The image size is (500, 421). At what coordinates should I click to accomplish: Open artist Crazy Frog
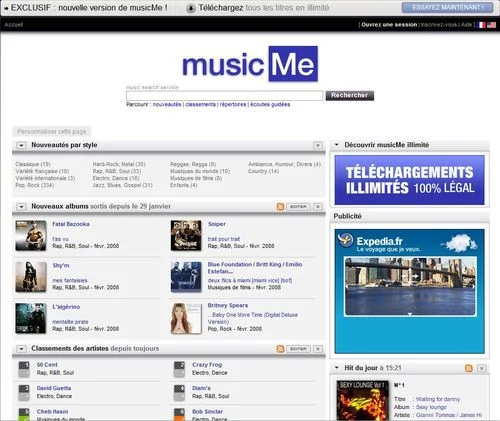[x=207, y=365]
